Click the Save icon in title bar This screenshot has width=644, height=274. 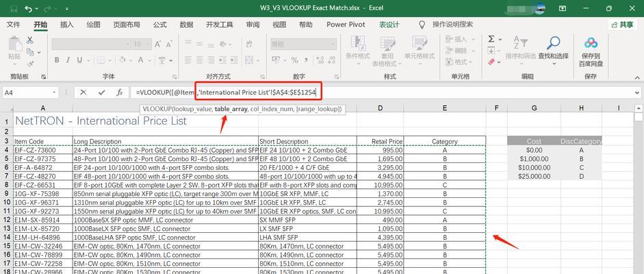[14, 8]
